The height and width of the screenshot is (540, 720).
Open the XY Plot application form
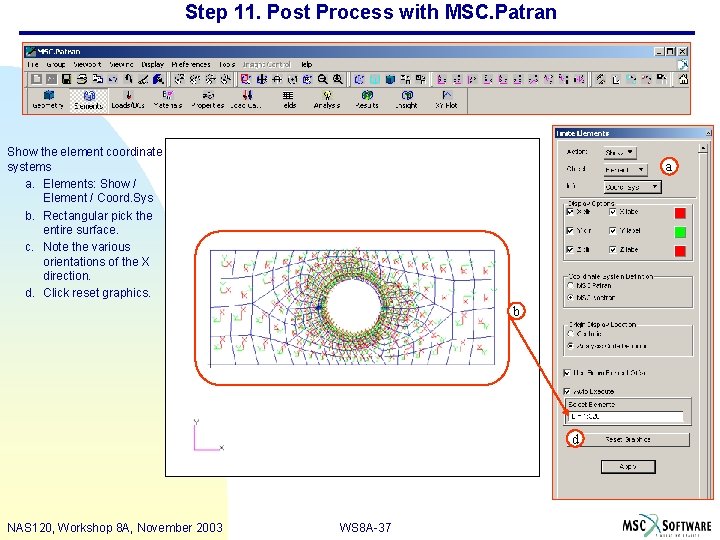446,100
